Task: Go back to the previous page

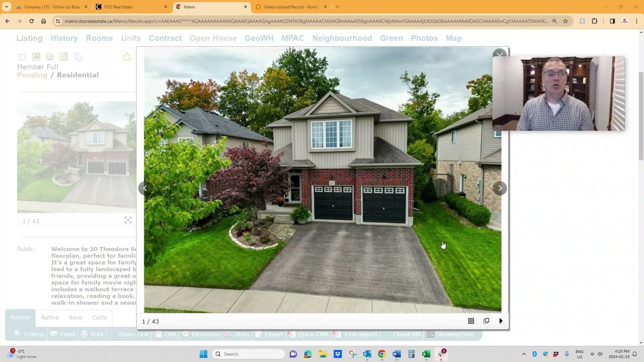Action: (7, 21)
